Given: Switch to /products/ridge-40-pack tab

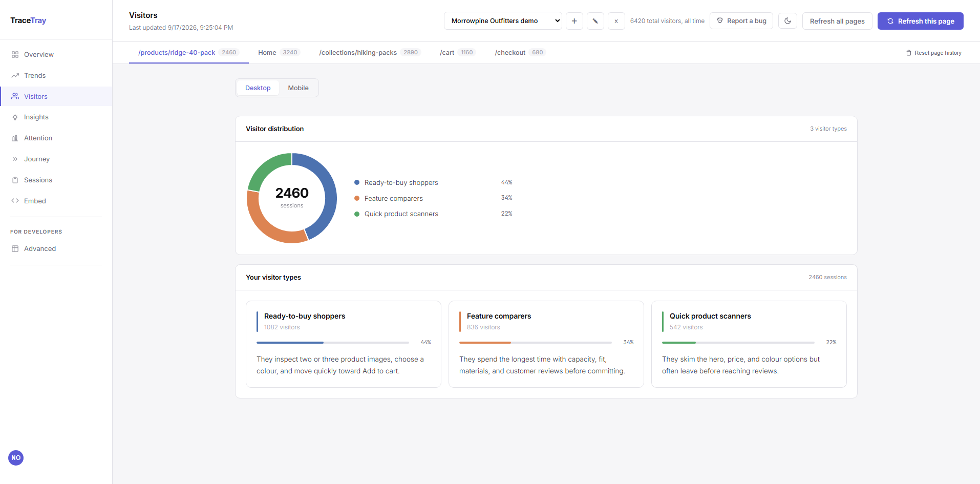Looking at the screenshot, I should (x=188, y=53).
